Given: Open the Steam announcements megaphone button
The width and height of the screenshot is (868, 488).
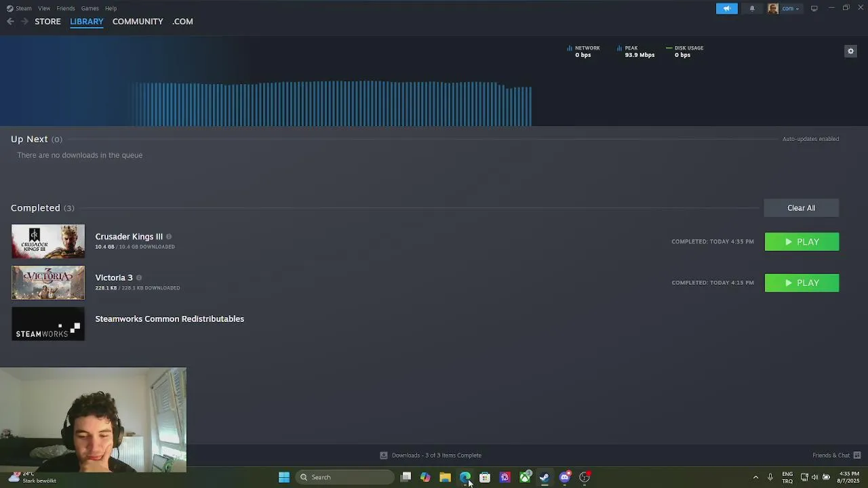Looking at the screenshot, I should [x=726, y=8].
